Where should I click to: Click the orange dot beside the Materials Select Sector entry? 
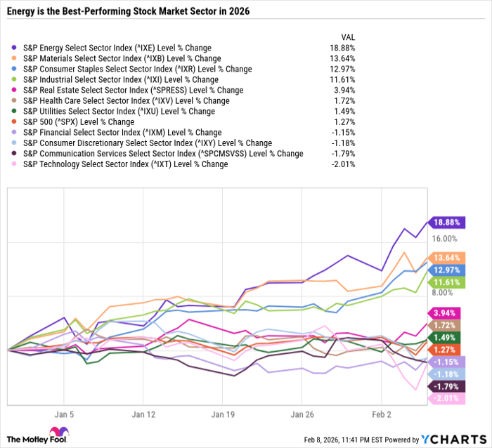pos(15,58)
